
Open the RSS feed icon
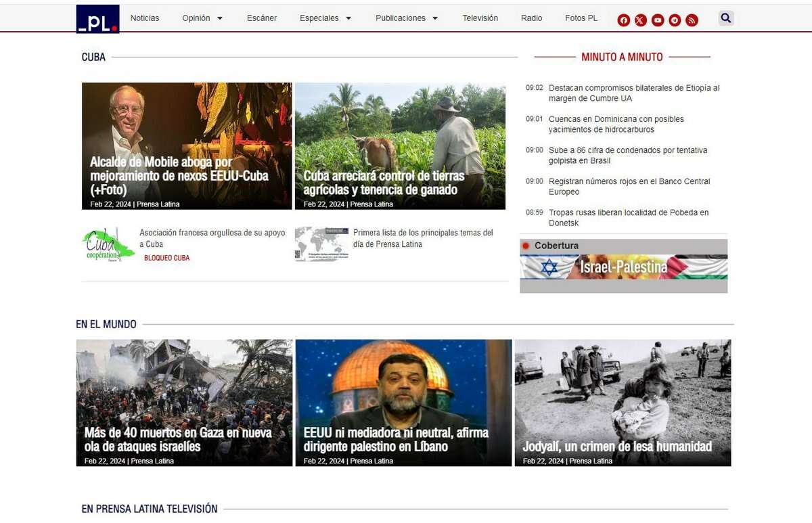pos(692,20)
